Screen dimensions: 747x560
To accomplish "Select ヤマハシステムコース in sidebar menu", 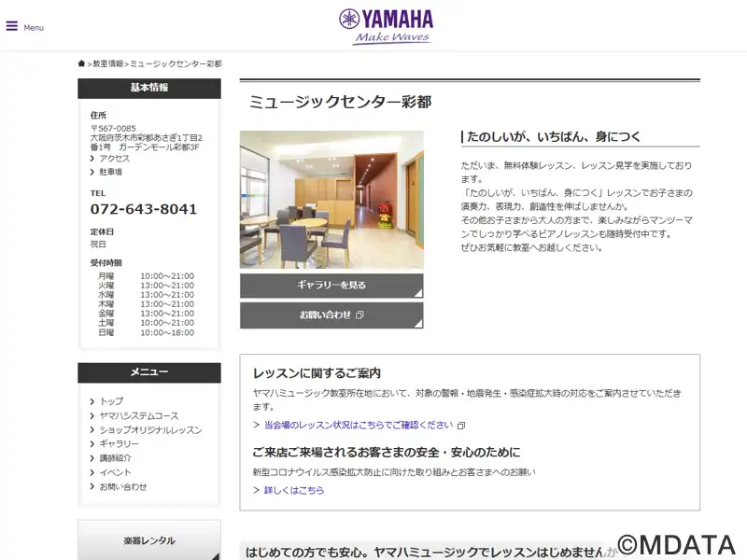I will click(138, 415).
